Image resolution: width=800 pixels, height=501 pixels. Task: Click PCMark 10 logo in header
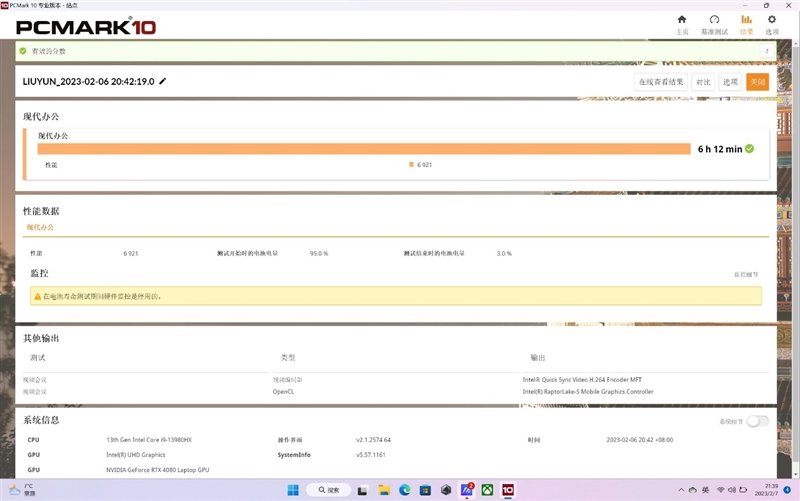pyautogui.click(x=86, y=27)
